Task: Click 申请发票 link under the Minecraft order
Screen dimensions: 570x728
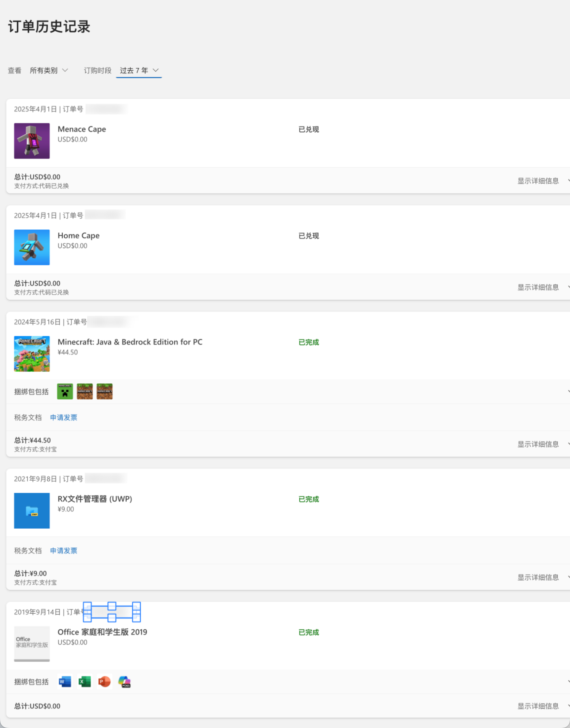Action: click(x=63, y=418)
